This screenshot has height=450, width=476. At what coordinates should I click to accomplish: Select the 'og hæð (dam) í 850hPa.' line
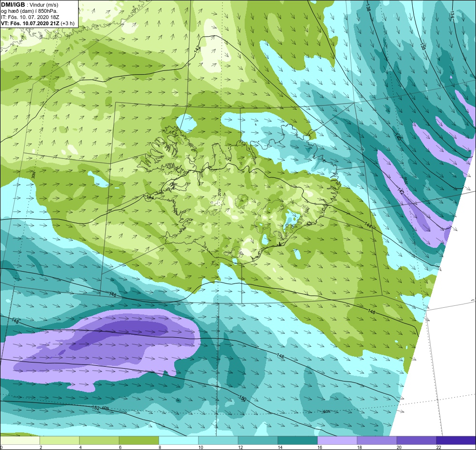point(30,11)
